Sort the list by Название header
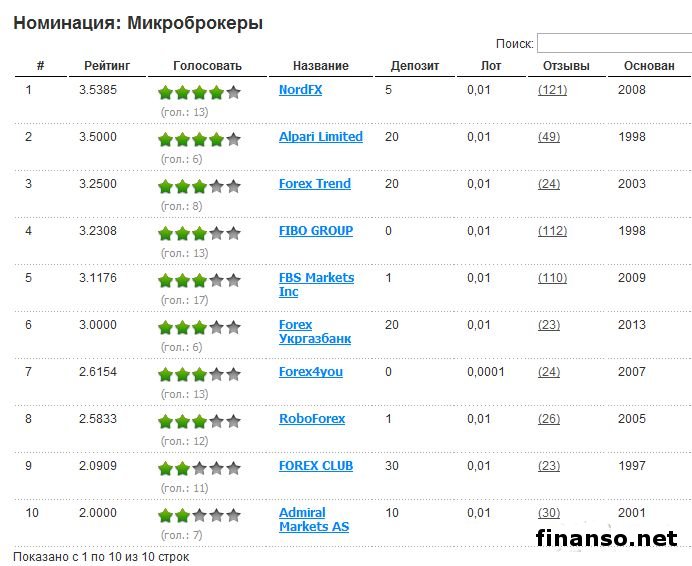Viewport: 692px width, 566px height. coord(320,66)
